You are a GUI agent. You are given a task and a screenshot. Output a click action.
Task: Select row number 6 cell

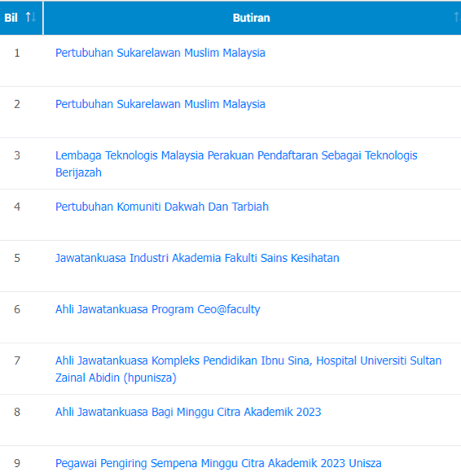17,309
